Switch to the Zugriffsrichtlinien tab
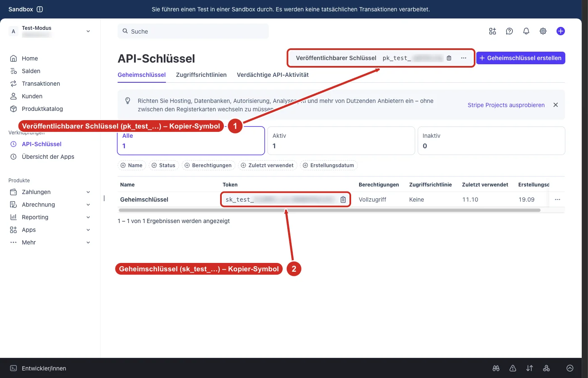The height and width of the screenshot is (378, 588). coord(201,75)
